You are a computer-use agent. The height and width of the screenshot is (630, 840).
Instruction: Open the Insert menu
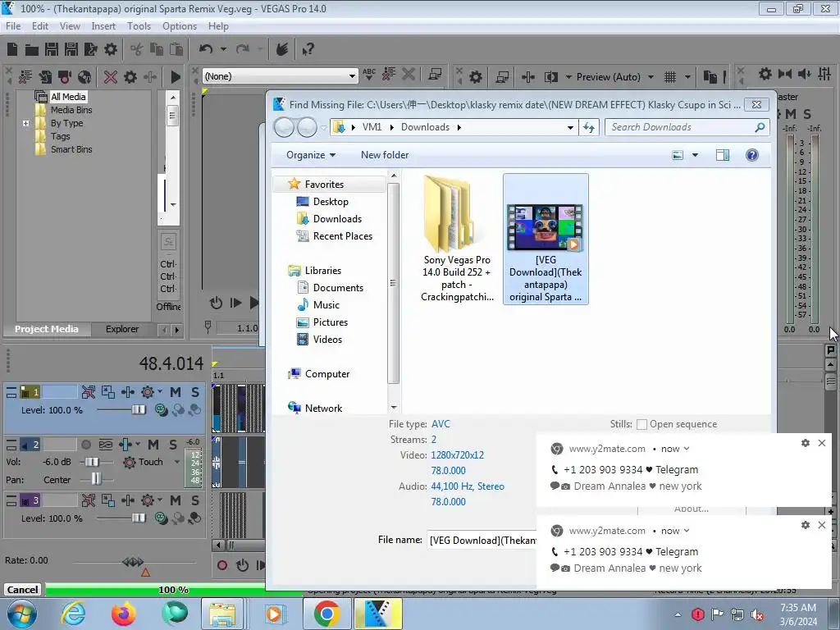click(x=103, y=26)
